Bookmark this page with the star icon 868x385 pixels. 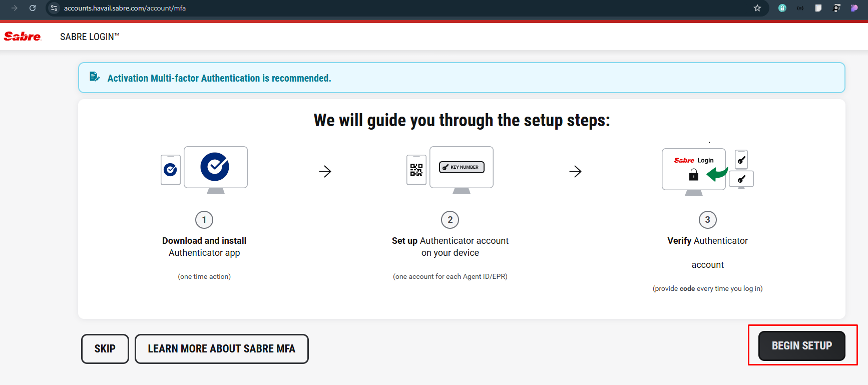tap(757, 8)
